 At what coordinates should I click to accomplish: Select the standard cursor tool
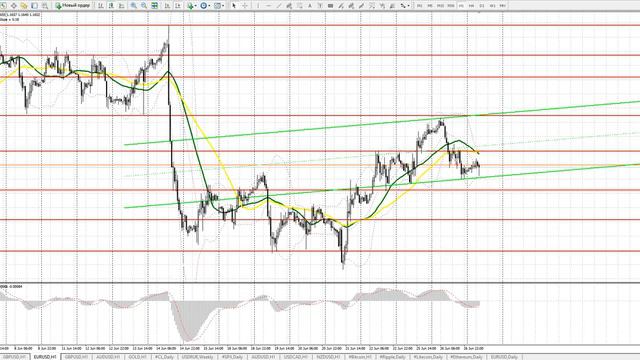234,6
